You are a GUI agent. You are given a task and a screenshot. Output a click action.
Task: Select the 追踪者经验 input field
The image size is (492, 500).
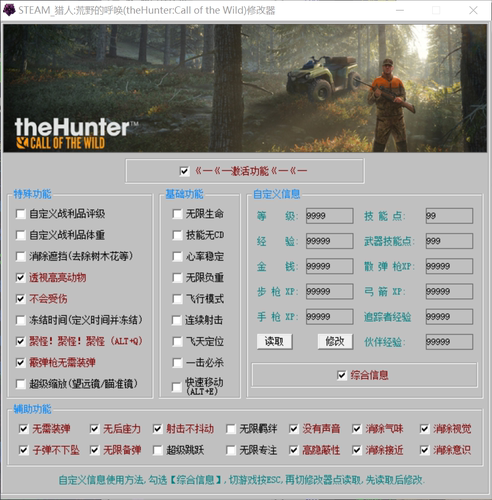449,317
